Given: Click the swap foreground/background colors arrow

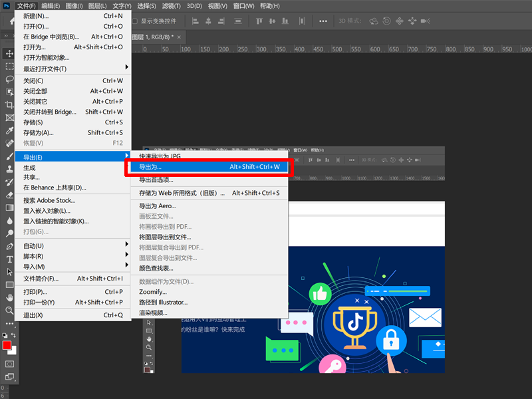Looking at the screenshot, I should click(15, 336).
